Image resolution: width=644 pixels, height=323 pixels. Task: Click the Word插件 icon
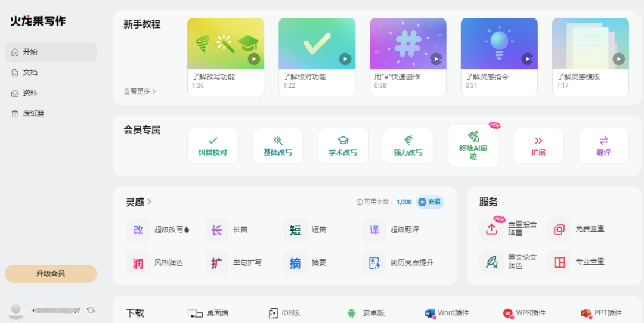[x=429, y=313]
